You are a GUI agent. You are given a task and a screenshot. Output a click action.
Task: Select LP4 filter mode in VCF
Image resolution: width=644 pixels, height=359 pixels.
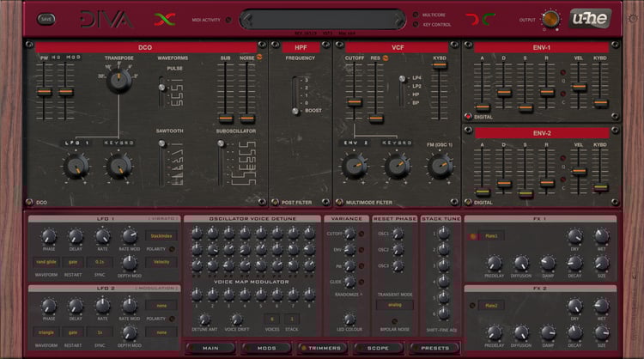[x=416, y=77]
